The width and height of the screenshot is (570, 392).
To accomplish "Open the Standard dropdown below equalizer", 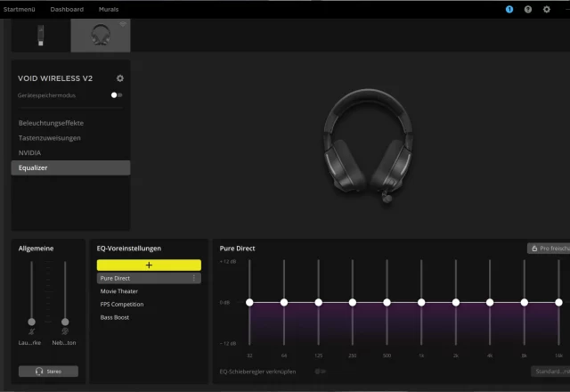I will pyautogui.click(x=549, y=371).
